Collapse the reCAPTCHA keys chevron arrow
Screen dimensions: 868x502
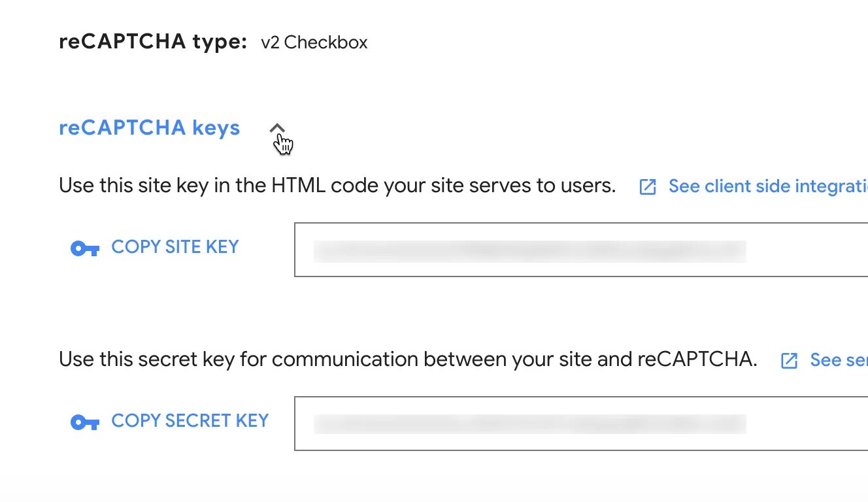[x=277, y=127]
